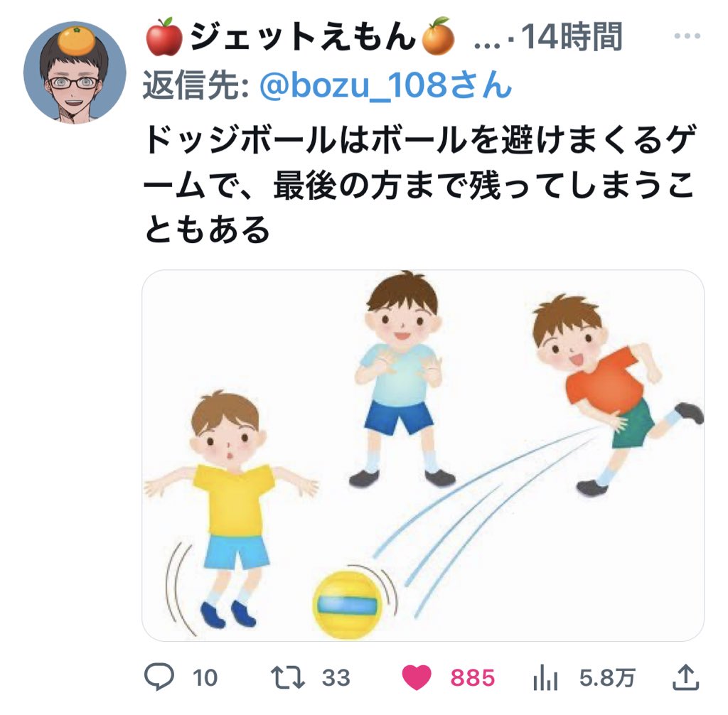Click the red apple emoji beside name
The width and height of the screenshot is (728, 715).
coord(164,37)
